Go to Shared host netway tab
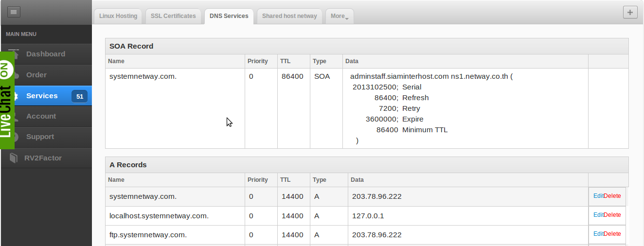 click(289, 16)
